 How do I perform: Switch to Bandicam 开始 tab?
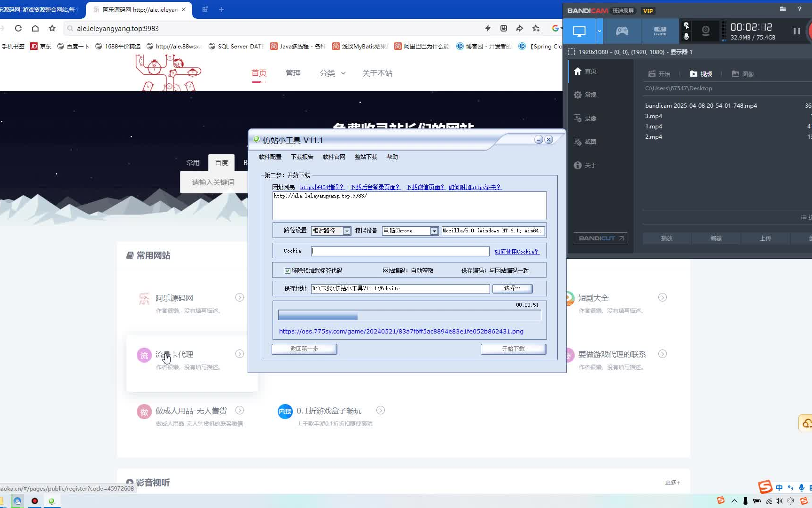pos(659,74)
